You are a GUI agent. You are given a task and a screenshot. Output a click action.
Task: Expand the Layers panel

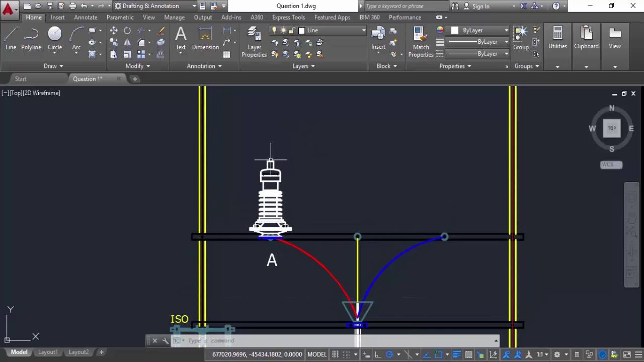coord(303,66)
